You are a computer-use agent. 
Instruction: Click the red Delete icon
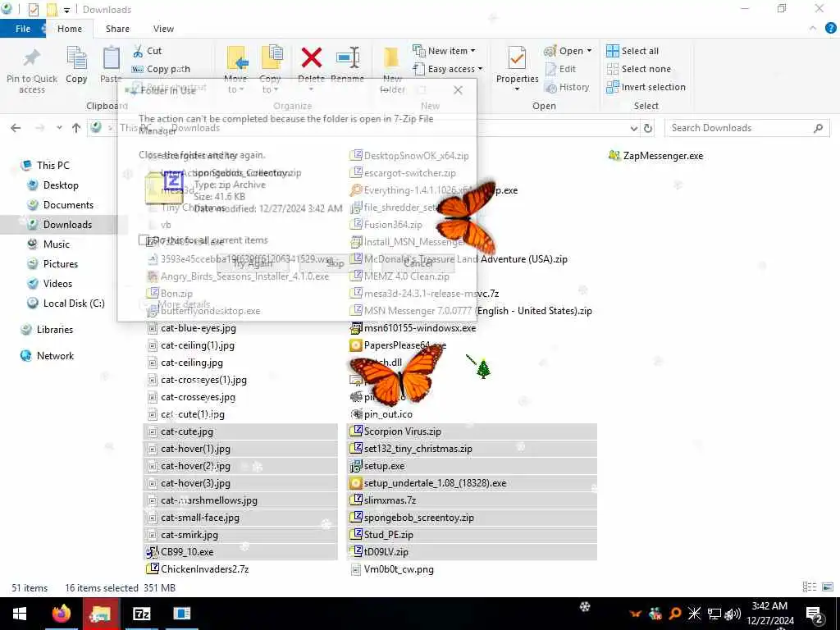(x=311, y=58)
